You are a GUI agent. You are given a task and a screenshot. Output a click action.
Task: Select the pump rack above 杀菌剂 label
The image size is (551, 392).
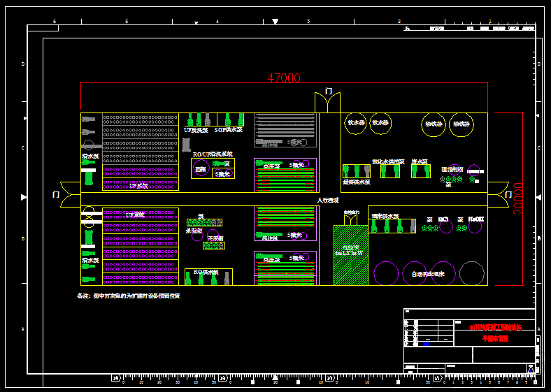pyautogui.click(x=204, y=222)
